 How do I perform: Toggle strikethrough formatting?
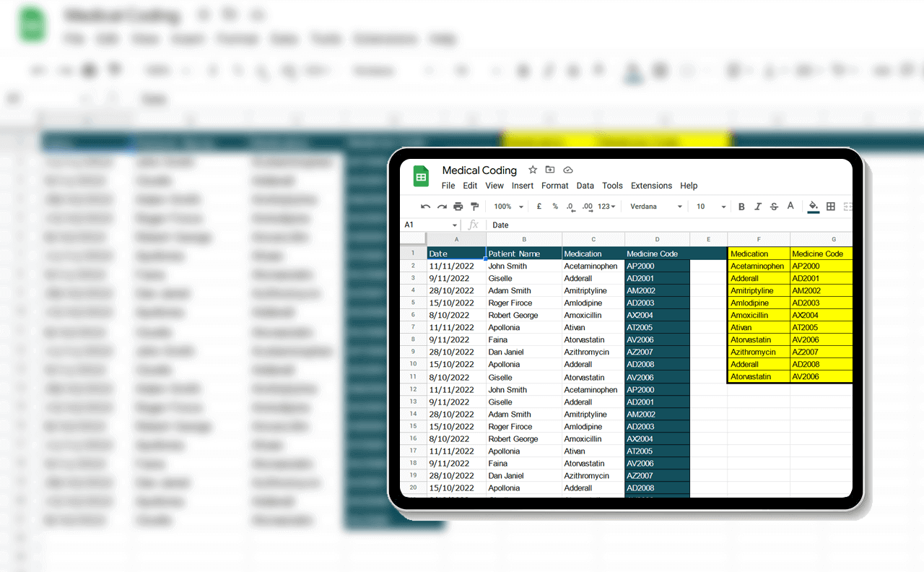[x=774, y=207]
